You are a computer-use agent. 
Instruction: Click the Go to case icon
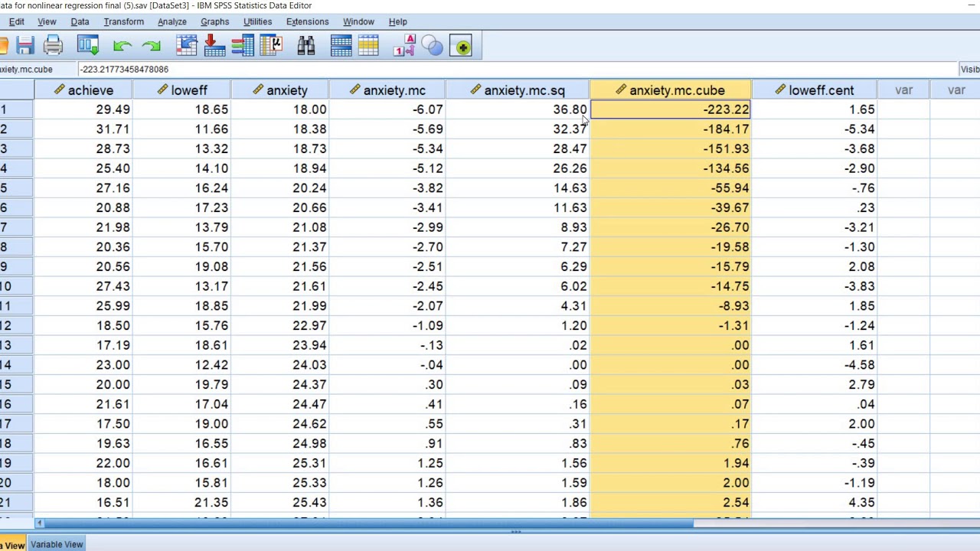tap(187, 47)
